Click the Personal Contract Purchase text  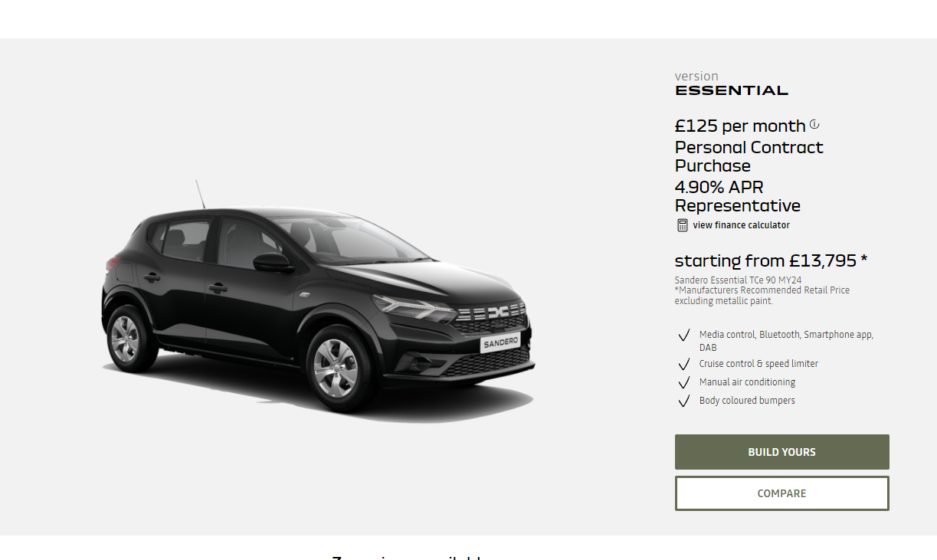[749, 156]
